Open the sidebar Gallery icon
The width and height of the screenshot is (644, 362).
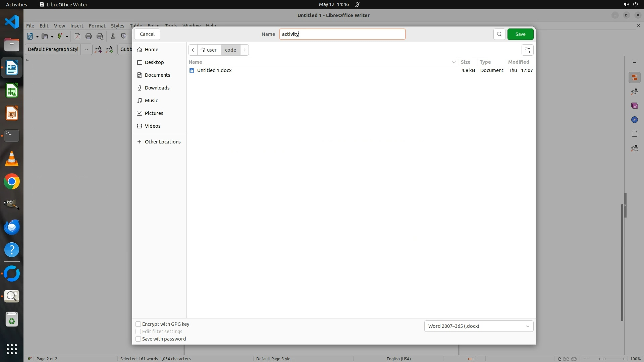634,106
